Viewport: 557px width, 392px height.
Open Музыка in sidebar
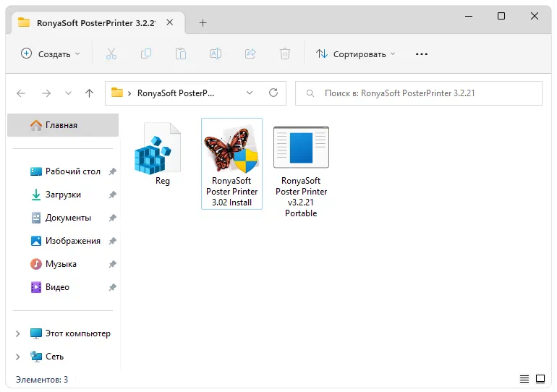[x=61, y=264]
